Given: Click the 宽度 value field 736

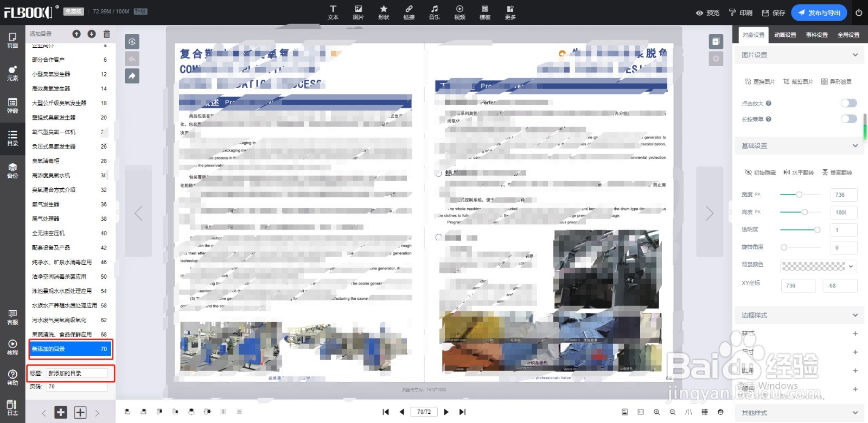Looking at the screenshot, I should 844,195.
